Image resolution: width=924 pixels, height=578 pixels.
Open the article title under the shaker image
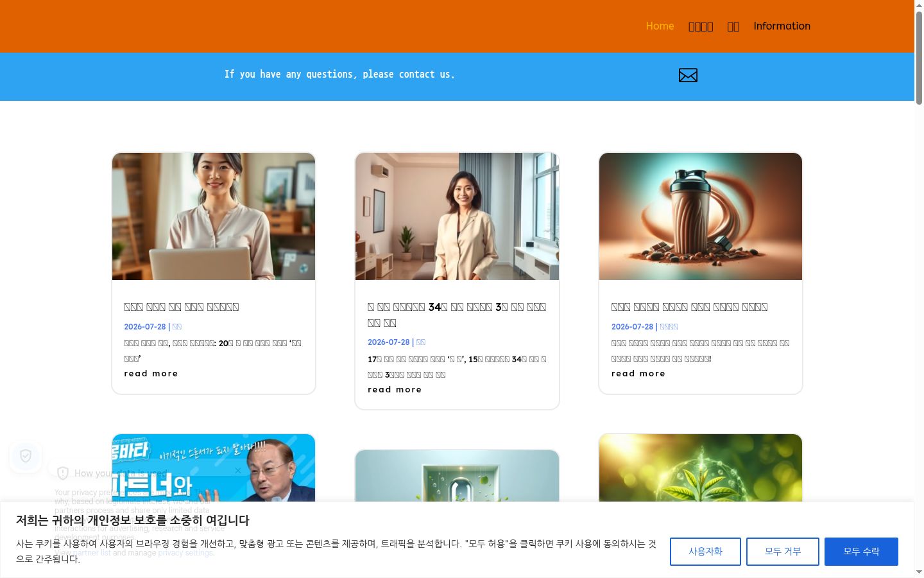point(690,307)
